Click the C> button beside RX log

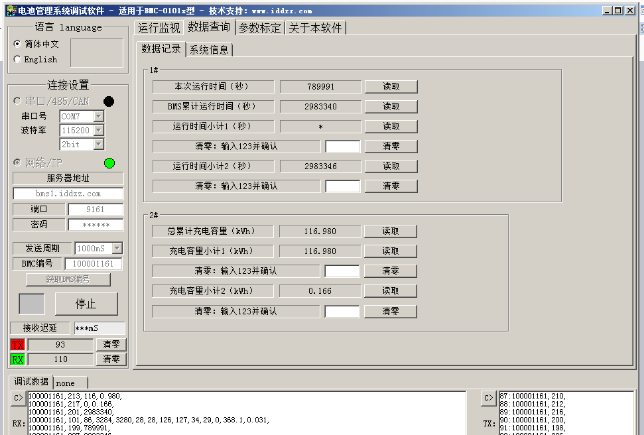click(18, 398)
